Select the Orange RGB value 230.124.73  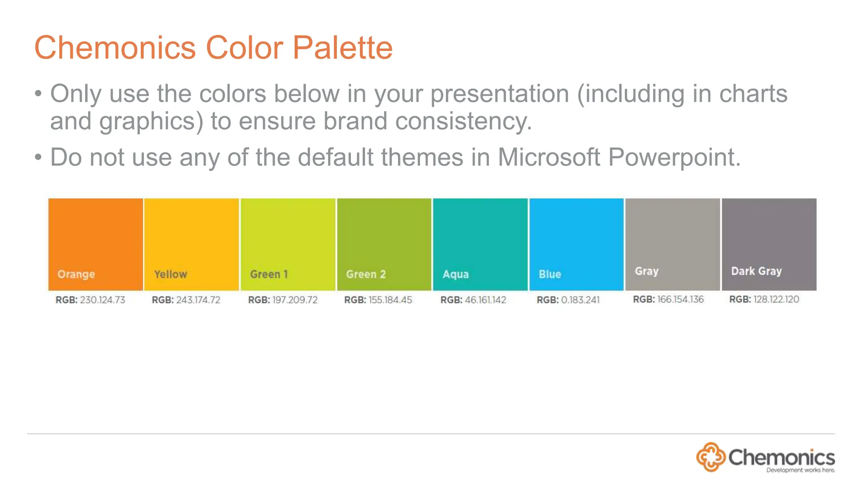[x=90, y=300]
